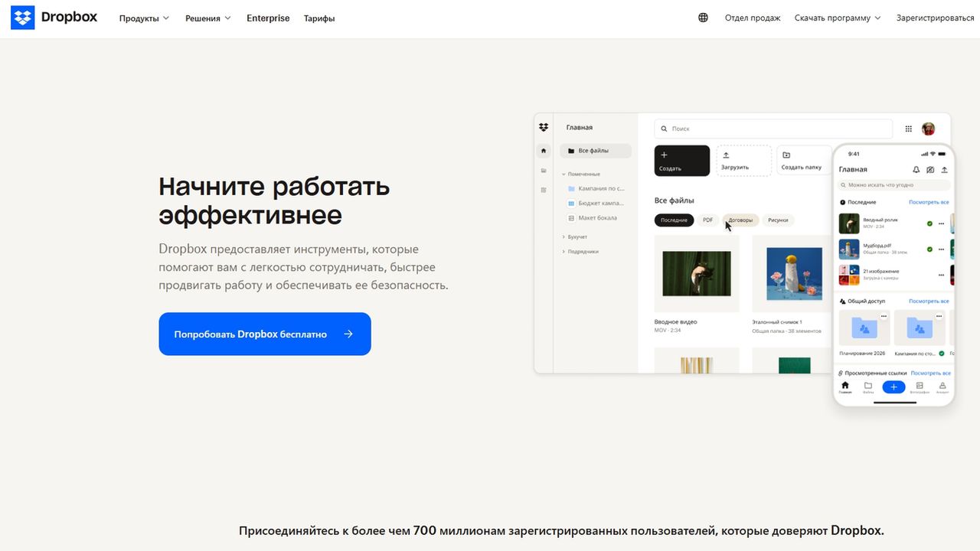Click the Поиск search field in the desktop mockup
This screenshot has height=551, width=980.
773,129
